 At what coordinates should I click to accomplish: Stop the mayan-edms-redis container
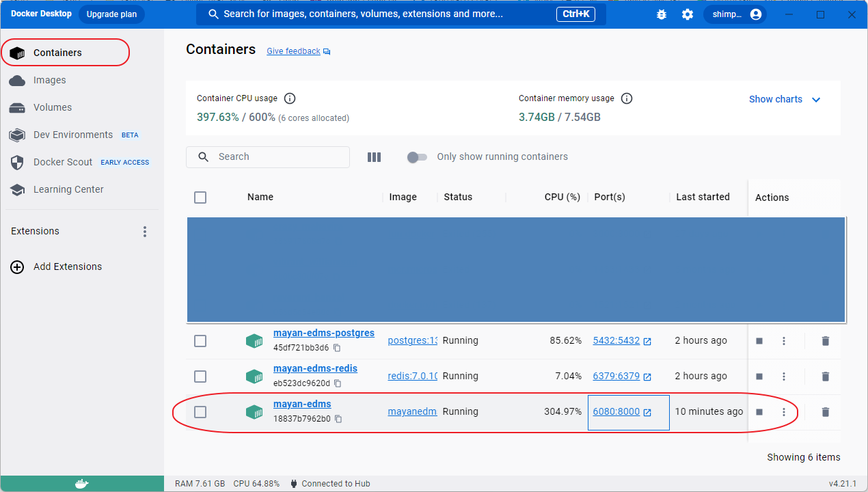759,377
